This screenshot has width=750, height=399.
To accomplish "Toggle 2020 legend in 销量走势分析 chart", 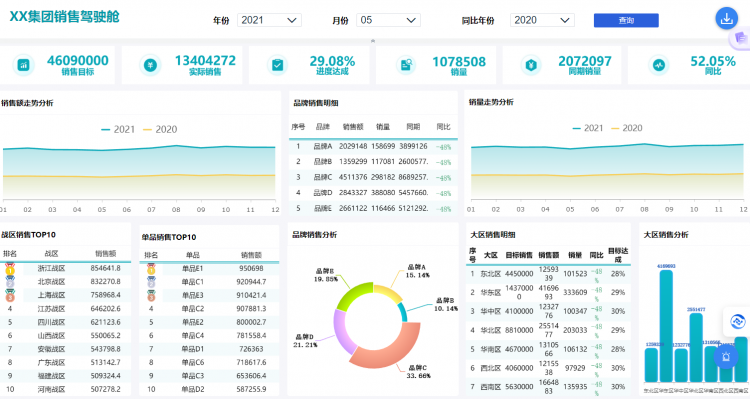I will (x=627, y=128).
